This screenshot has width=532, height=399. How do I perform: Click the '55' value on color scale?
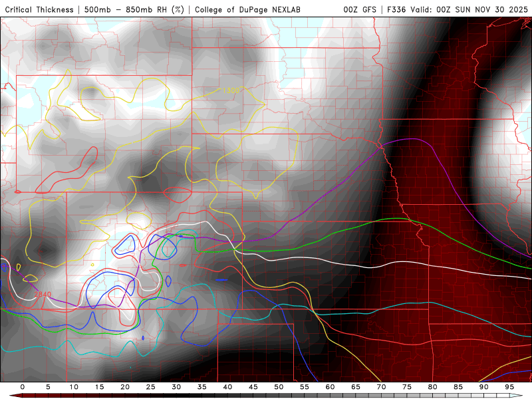(305, 387)
